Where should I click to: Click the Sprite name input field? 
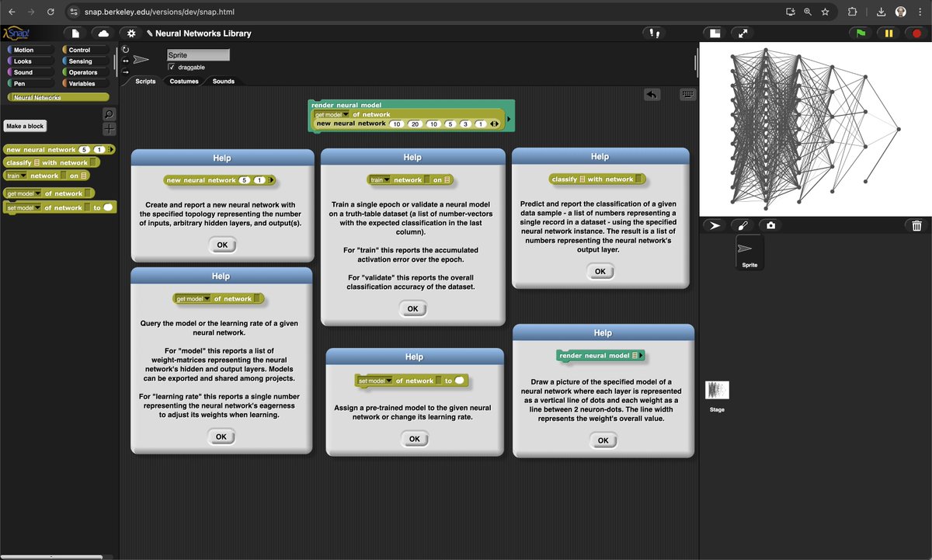point(199,56)
